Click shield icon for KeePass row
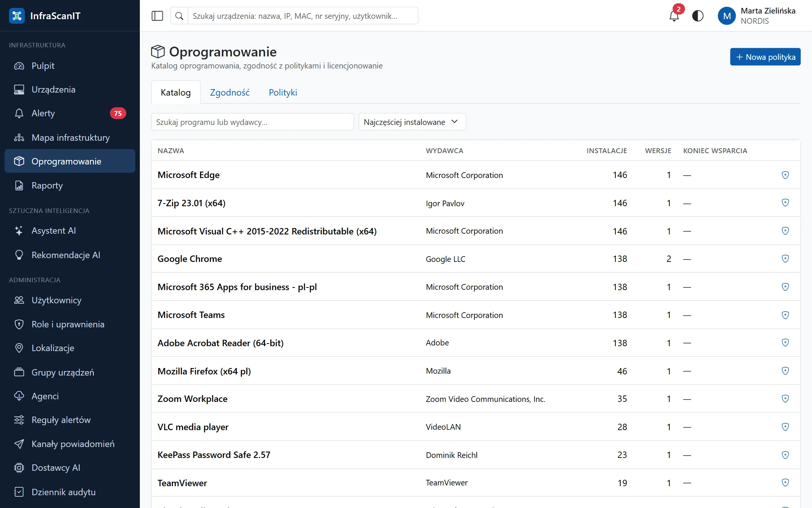The image size is (812, 508). 785,455
